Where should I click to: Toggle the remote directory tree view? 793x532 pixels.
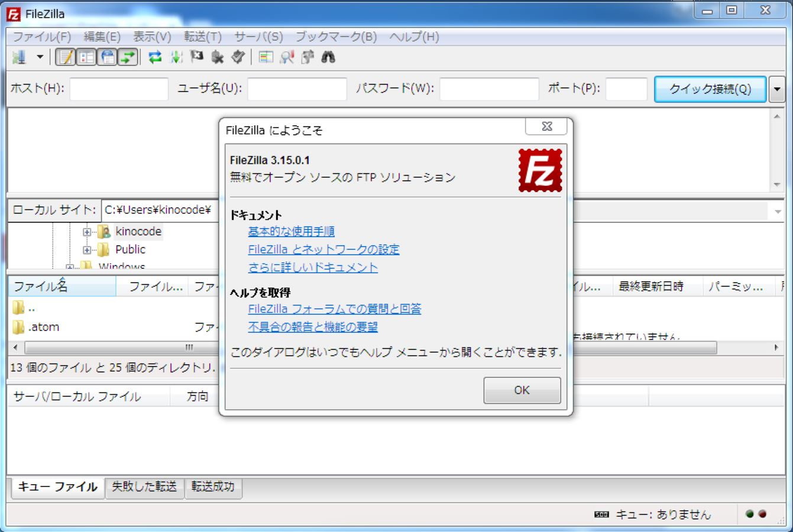point(107,57)
